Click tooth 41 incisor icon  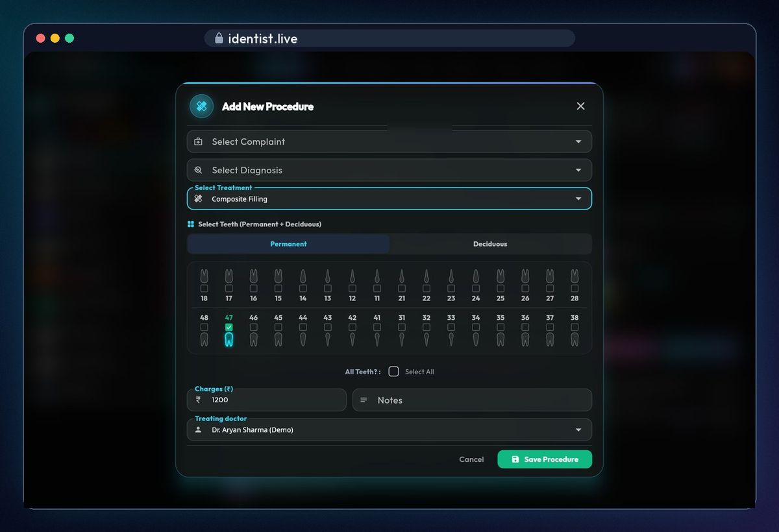coord(377,339)
